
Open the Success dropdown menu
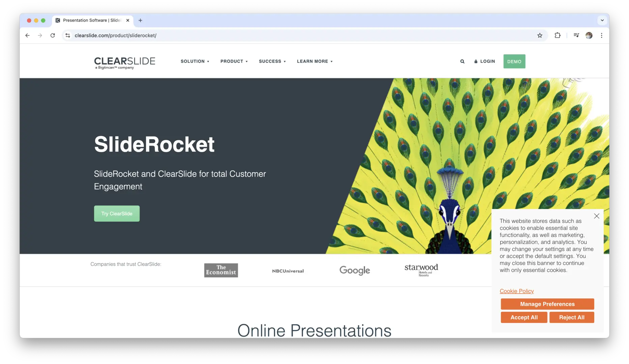tap(272, 61)
